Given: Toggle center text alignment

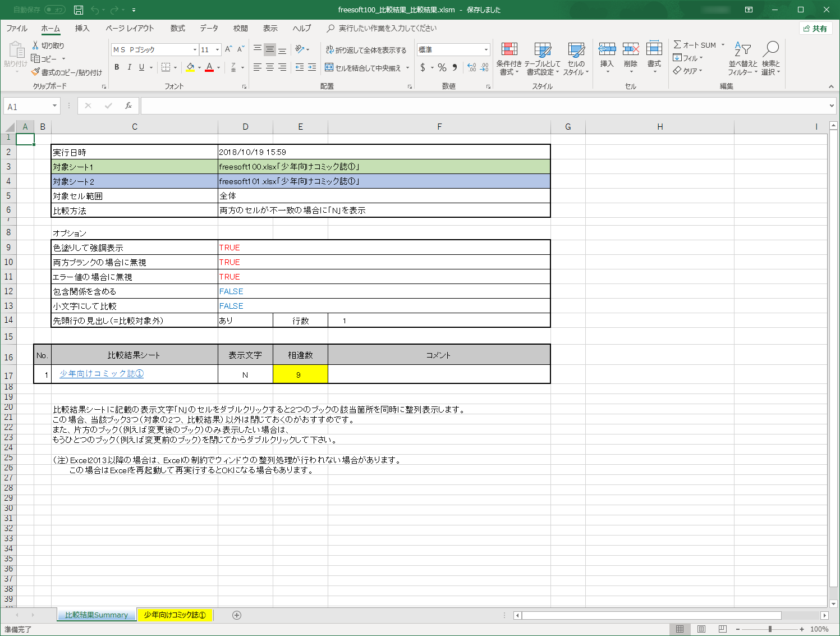Looking at the screenshot, I should click(270, 67).
